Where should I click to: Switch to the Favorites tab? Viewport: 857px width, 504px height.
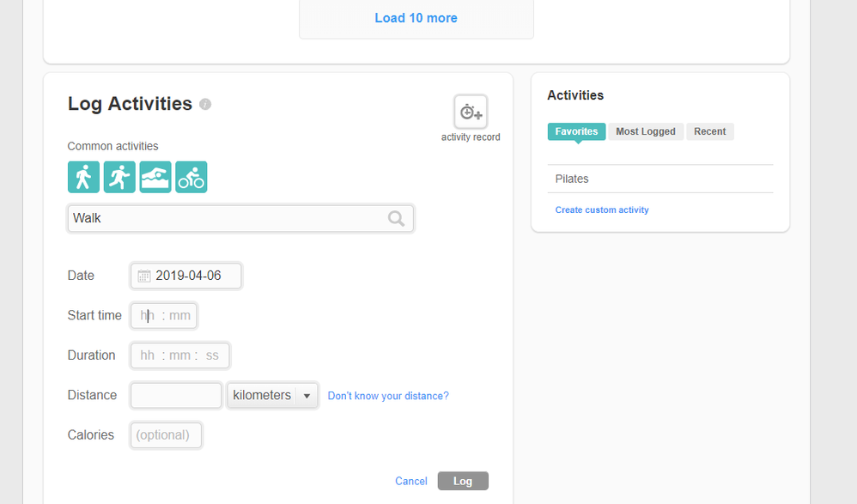coord(576,131)
